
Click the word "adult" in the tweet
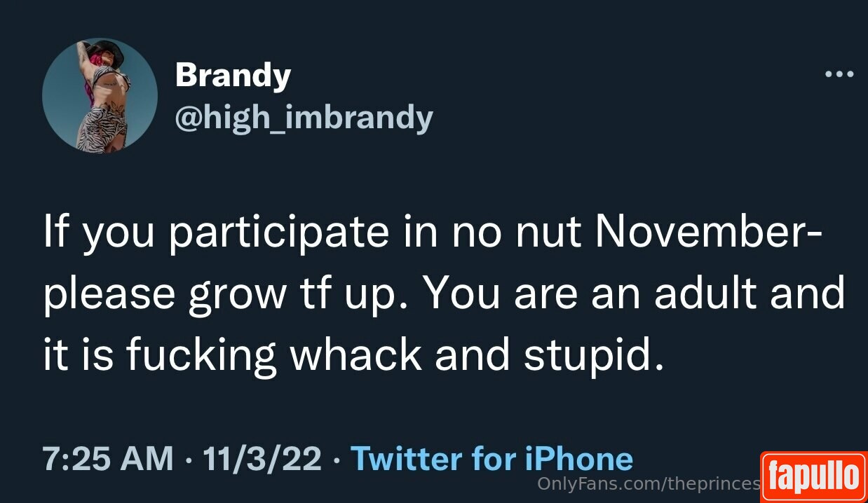(705, 293)
